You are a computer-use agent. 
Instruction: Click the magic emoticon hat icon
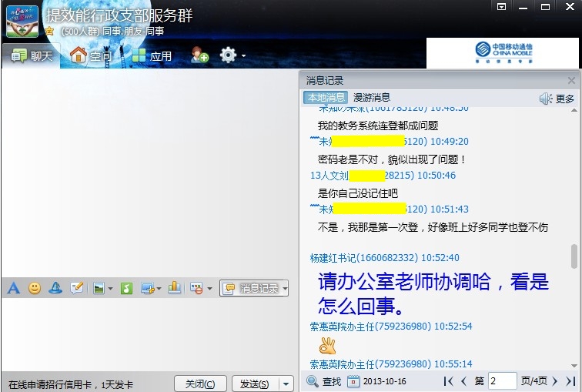tap(55, 288)
